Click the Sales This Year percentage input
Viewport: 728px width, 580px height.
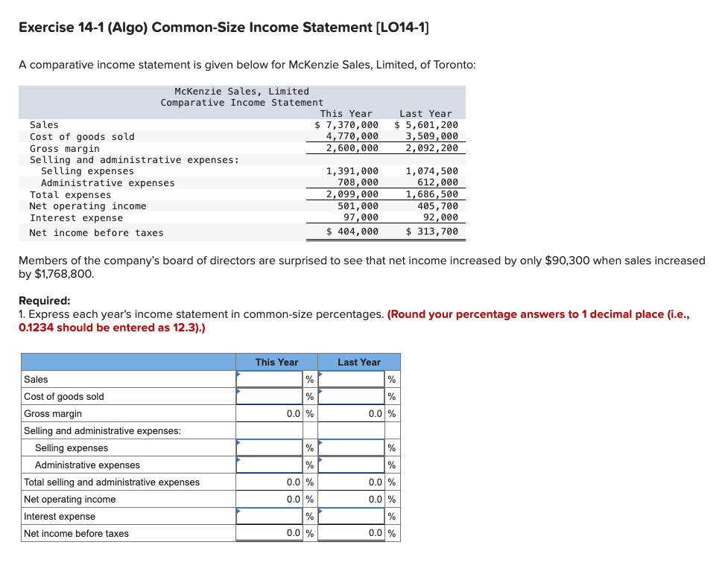tap(270, 379)
